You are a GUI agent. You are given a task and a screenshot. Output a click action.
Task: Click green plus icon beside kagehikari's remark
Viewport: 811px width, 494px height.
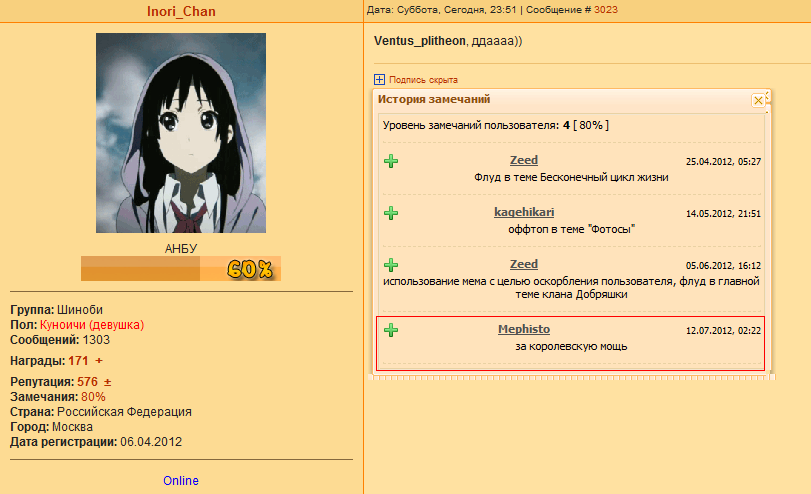pyautogui.click(x=391, y=213)
